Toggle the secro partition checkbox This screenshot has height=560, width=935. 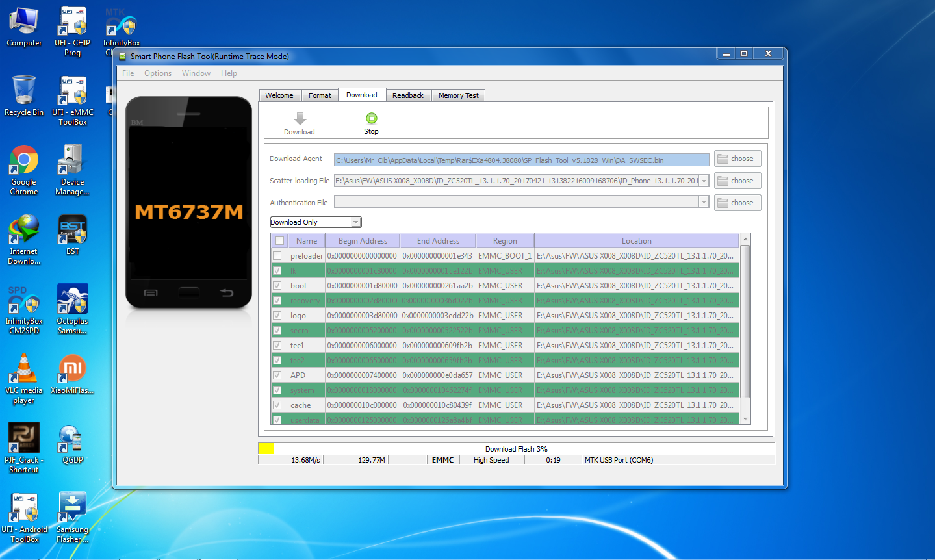pos(277,330)
